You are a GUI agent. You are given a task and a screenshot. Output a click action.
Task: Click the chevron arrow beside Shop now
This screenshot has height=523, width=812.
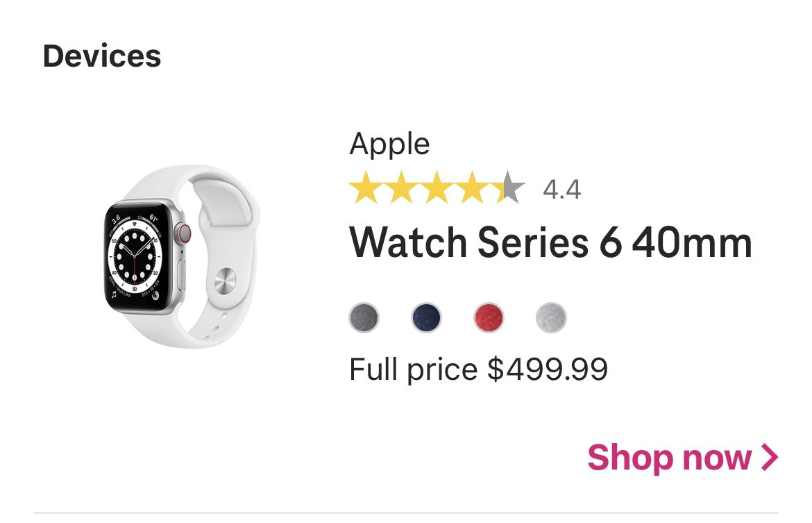click(x=768, y=457)
